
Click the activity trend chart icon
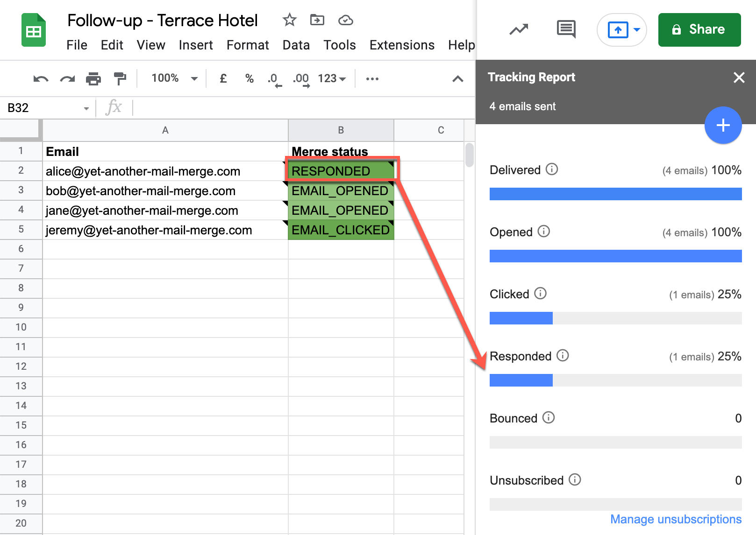519,29
